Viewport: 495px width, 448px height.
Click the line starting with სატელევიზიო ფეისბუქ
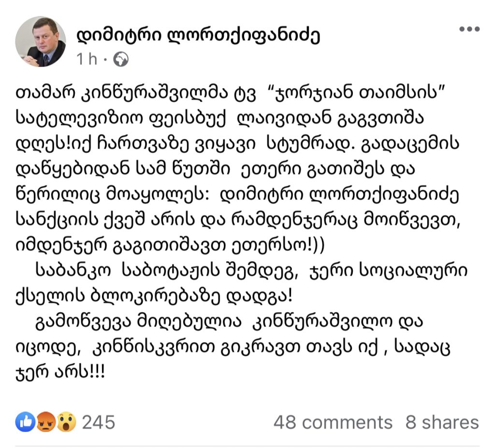coord(219,119)
